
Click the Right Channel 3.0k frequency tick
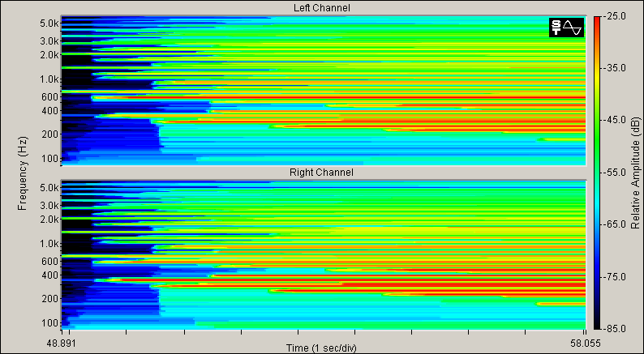click(x=49, y=206)
